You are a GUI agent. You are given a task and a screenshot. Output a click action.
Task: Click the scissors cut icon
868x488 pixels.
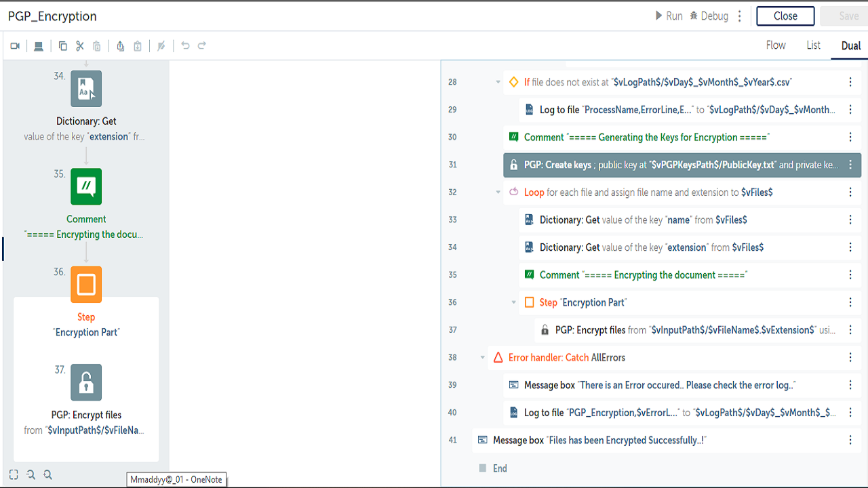(x=79, y=46)
